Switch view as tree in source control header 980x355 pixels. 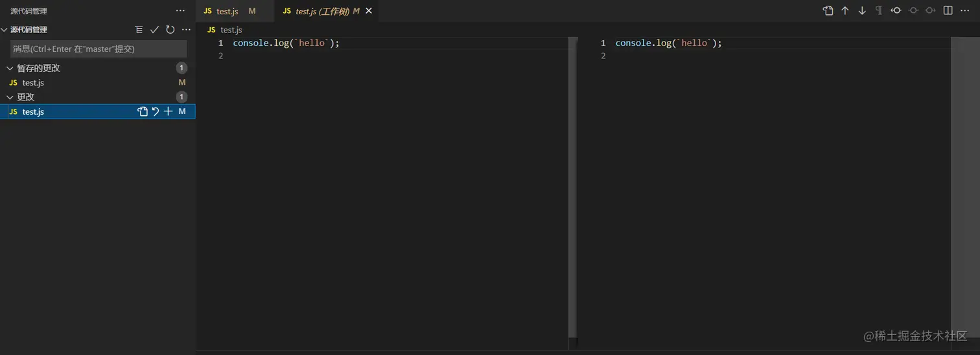click(139, 30)
